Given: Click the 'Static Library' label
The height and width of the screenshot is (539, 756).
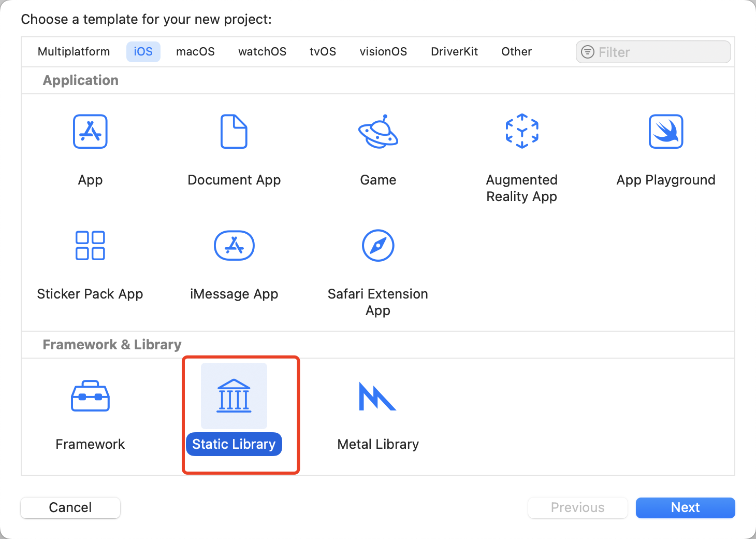Looking at the screenshot, I should (x=234, y=444).
